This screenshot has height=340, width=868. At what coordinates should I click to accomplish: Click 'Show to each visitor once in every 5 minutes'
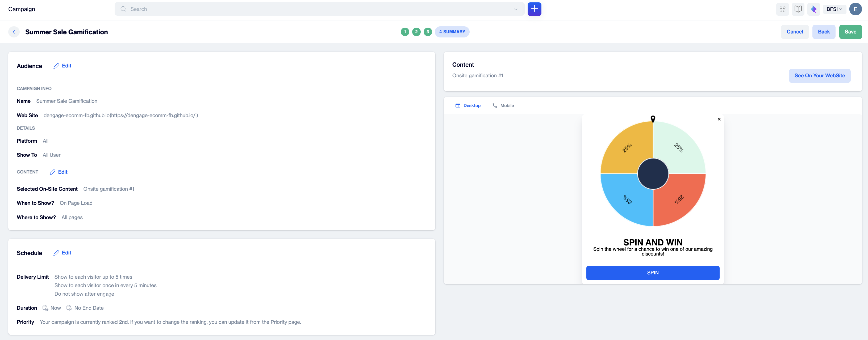coord(106,286)
